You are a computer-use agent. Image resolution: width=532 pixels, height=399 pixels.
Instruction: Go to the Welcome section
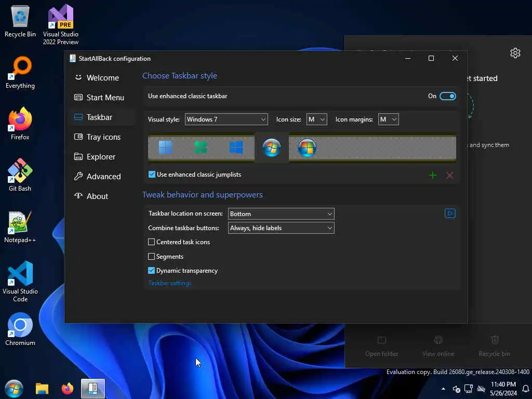tap(102, 78)
